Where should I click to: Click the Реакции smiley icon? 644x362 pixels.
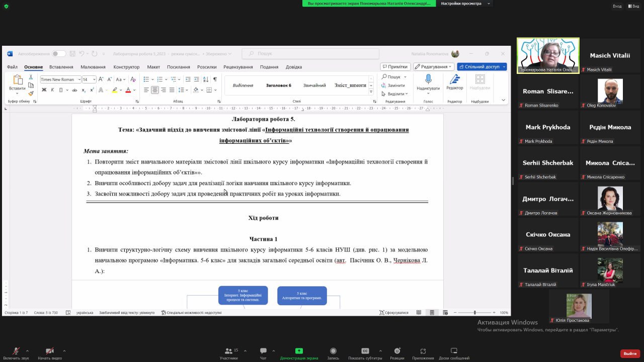397,351
